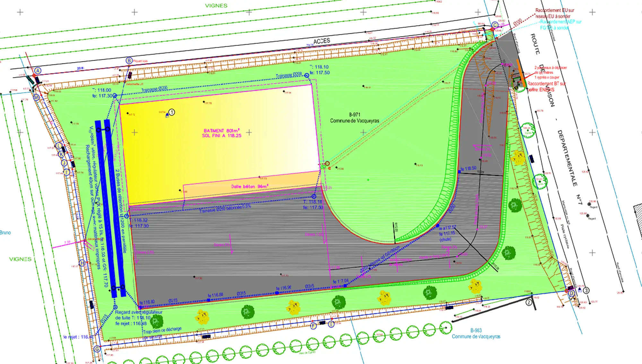Click the Dalle béton 96m² label
Screen dimensions: 642x364
tap(249, 186)
